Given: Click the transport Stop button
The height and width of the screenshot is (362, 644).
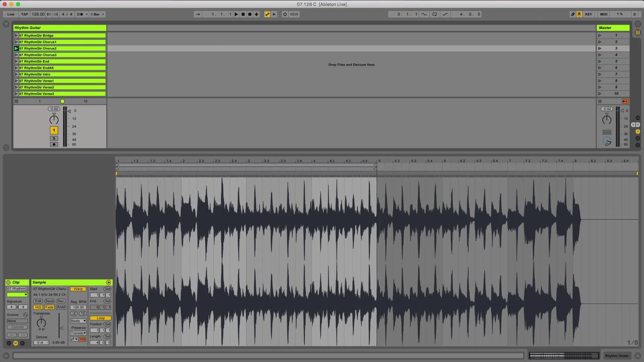Looking at the screenshot, I should (x=243, y=14).
